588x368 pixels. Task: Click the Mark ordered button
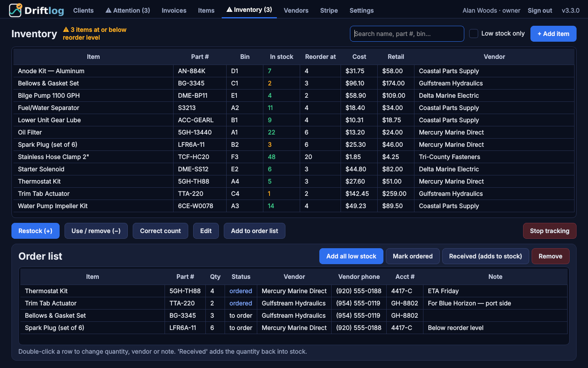(413, 256)
